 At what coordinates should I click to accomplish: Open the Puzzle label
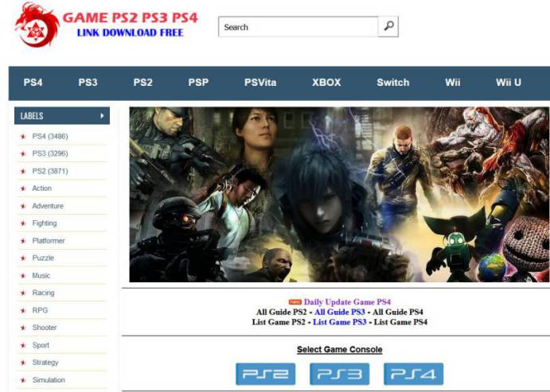pyautogui.click(x=43, y=258)
